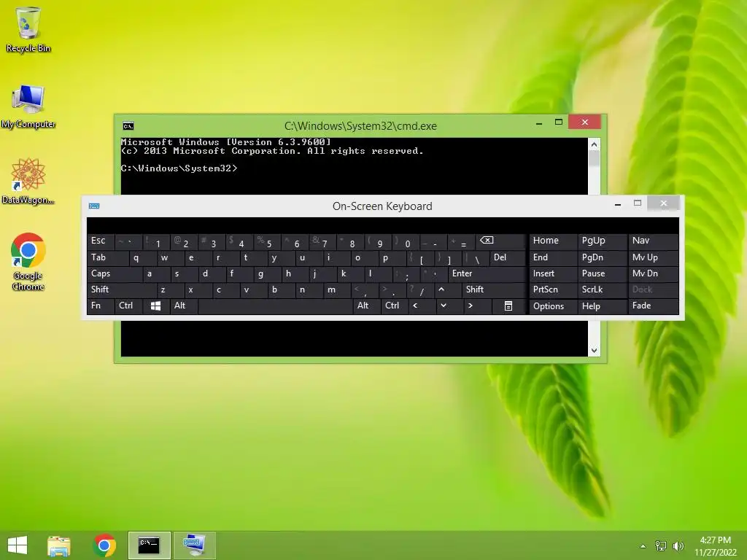The image size is (747, 560).
Task: Open the Options key
Action: point(553,306)
